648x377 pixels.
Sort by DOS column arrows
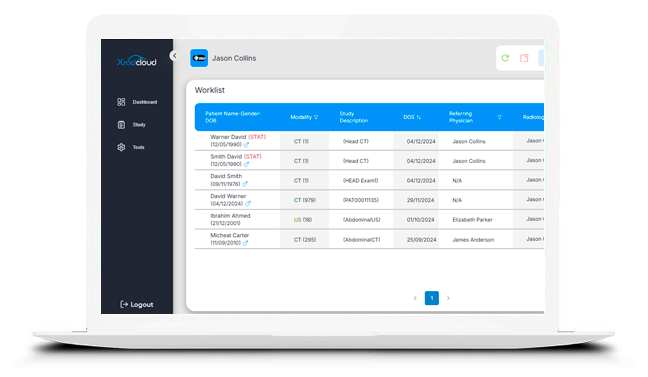tap(418, 117)
